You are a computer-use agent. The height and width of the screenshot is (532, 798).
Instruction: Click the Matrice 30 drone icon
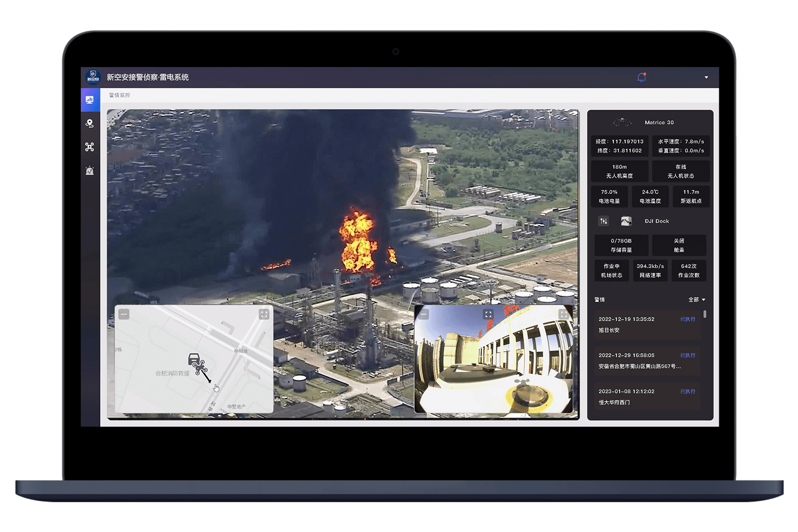coord(622,122)
